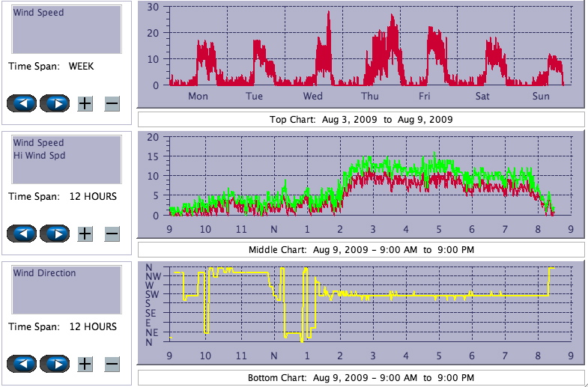Click the Middle Chart date range caption

[361, 249]
